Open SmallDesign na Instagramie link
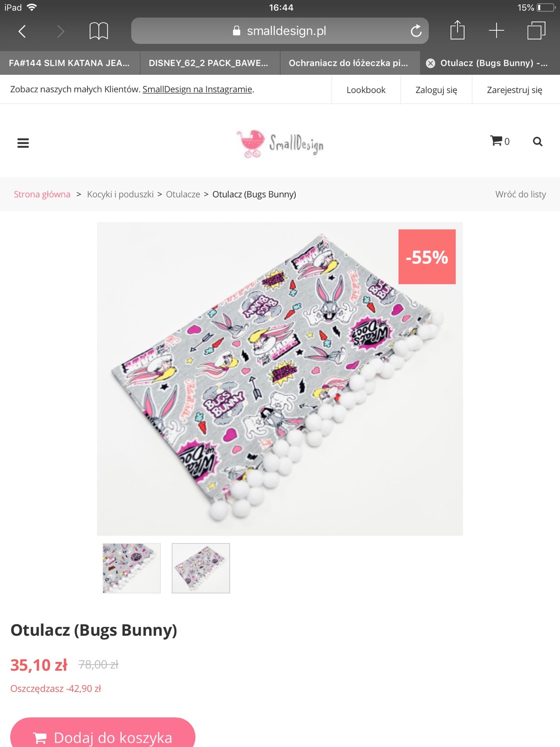The height and width of the screenshot is (747, 560). [x=197, y=89]
